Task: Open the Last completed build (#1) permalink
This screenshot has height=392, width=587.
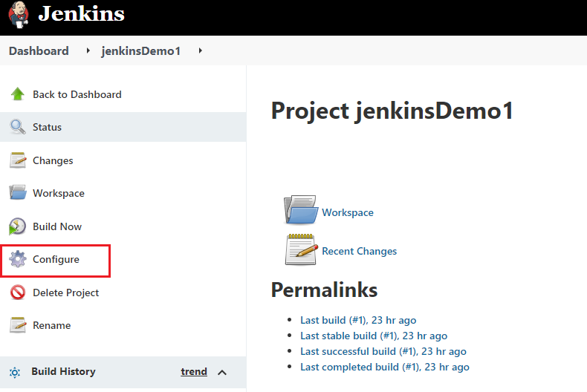Action: [x=385, y=367]
